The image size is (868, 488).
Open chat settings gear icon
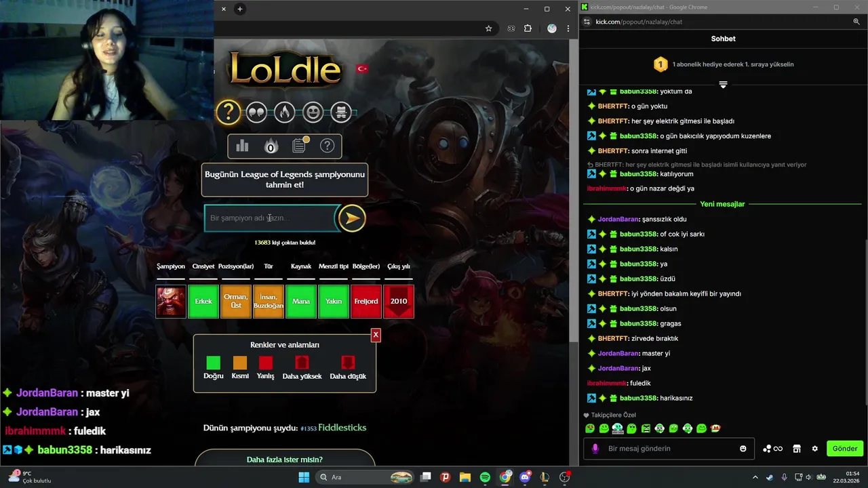(815, 449)
